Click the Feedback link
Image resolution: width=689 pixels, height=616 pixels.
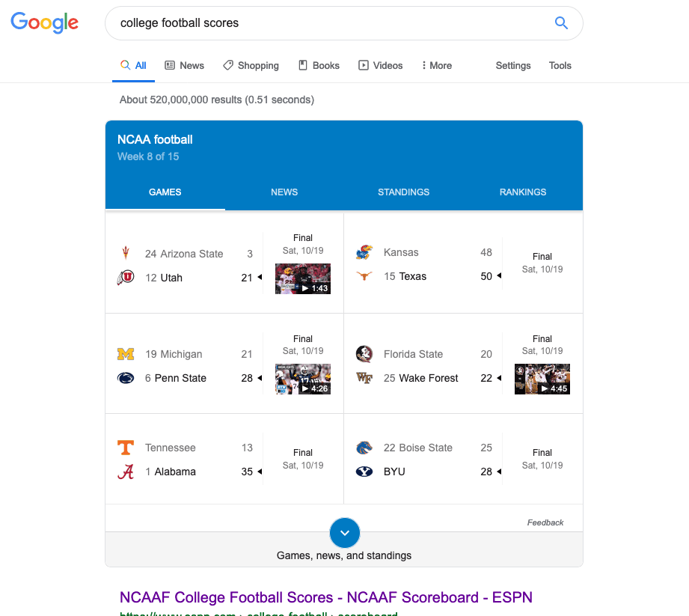(x=545, y=522)
